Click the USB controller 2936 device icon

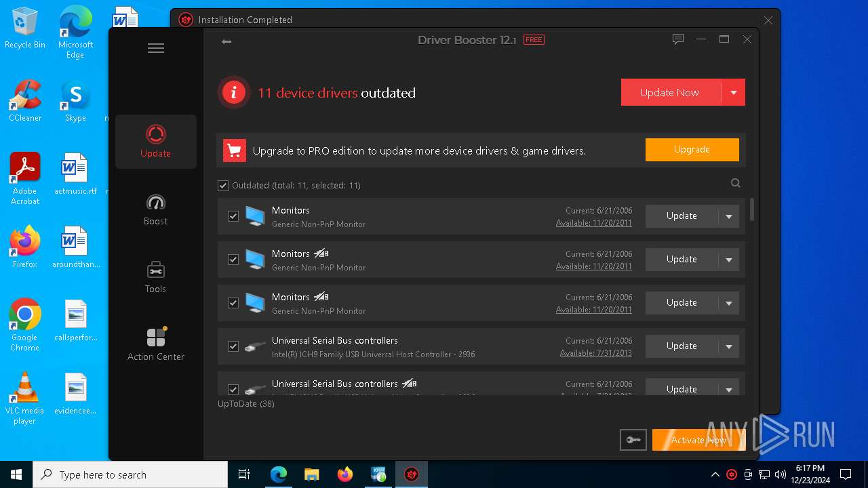255,346
